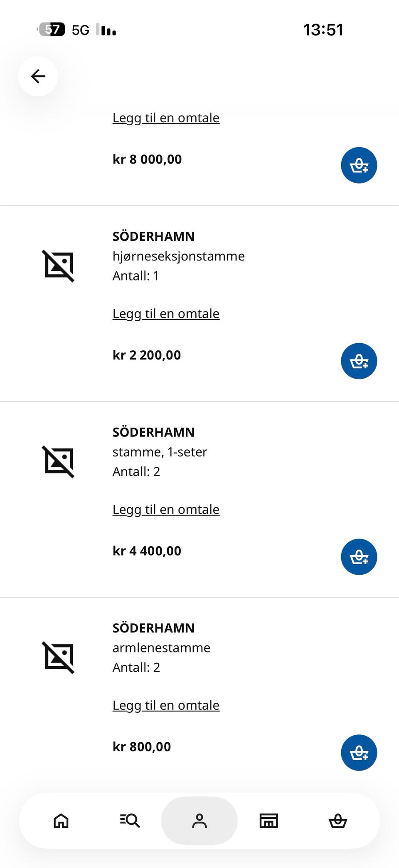The width and height of the screenshot is (399, 868).
Task: Select the profile tab in bottom bar
Action: point(199,821)
